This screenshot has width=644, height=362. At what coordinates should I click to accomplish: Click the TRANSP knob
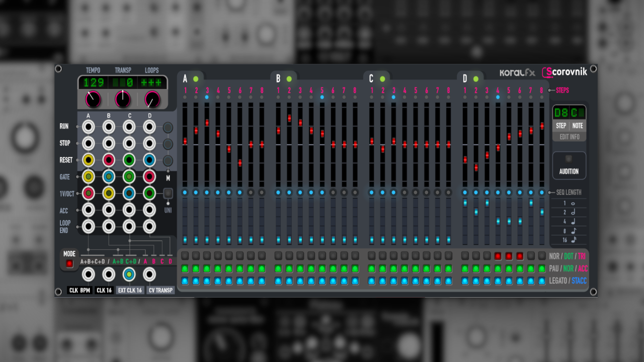(123, 100)
